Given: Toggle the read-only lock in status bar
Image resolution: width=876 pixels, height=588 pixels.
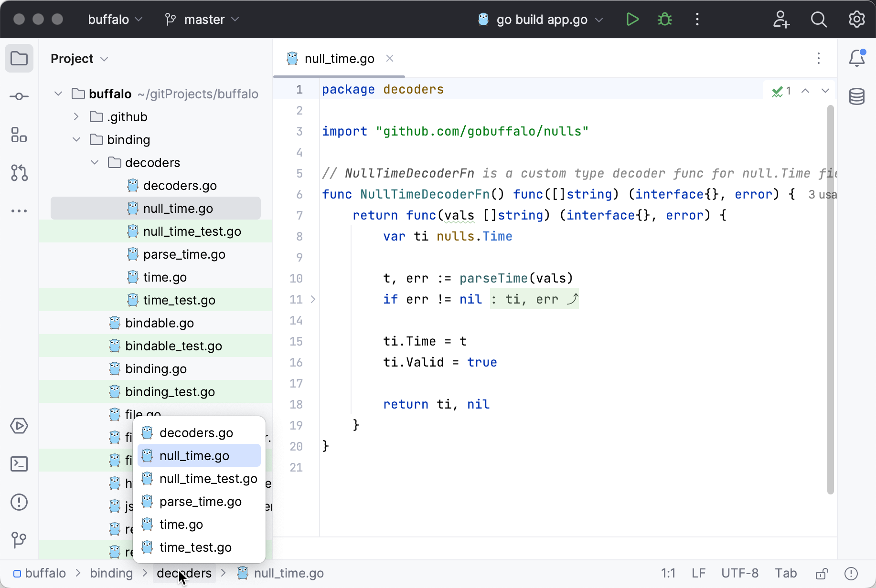Looking at the screenshot, I should 822,573.
